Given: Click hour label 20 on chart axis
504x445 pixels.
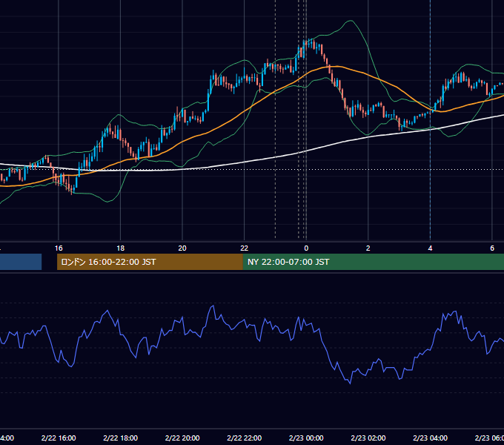Looking at the screenshot, I should [x=182, y=248].
